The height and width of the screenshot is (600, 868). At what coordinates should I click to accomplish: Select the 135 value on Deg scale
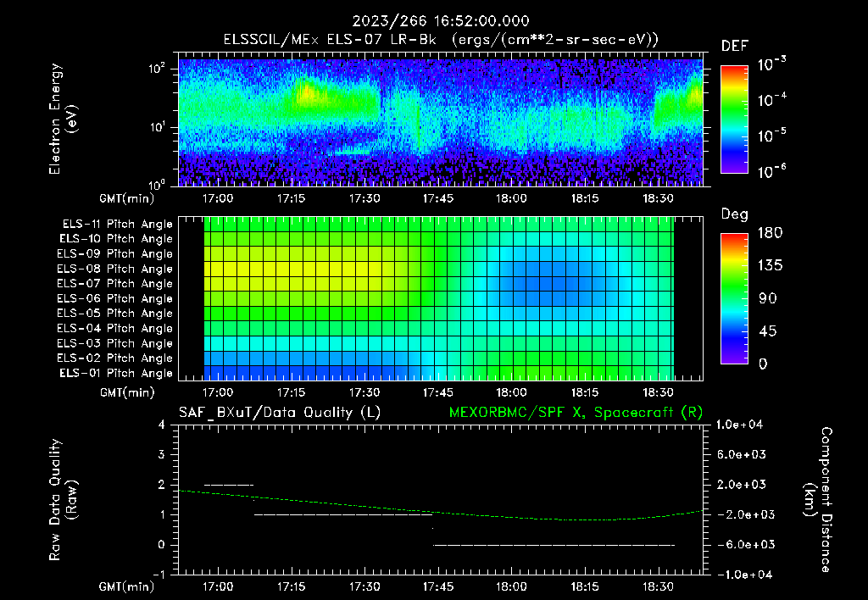point(770,266)
